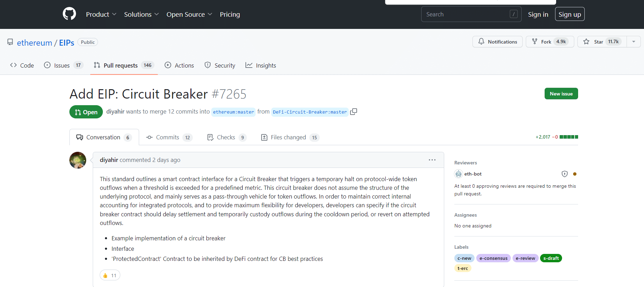Click diyahir author name in comment header
This screenshot has height=287, width=644.
click(x=109, y=160)
